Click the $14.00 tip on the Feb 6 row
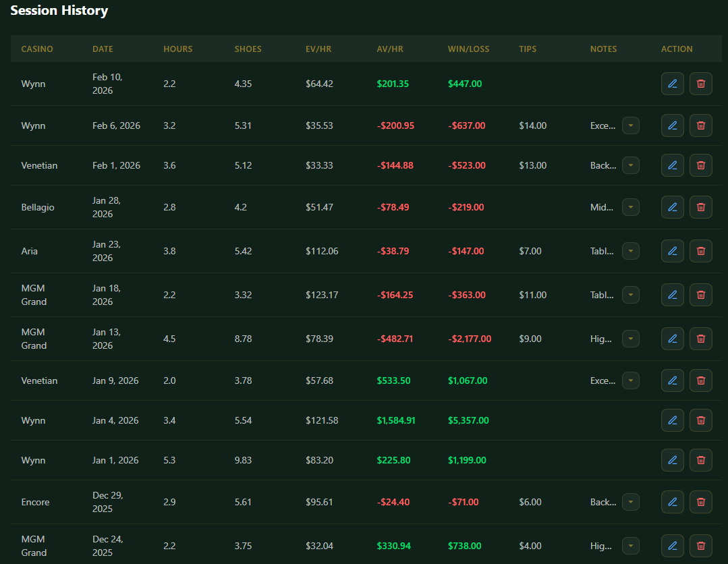 (532, 125)
